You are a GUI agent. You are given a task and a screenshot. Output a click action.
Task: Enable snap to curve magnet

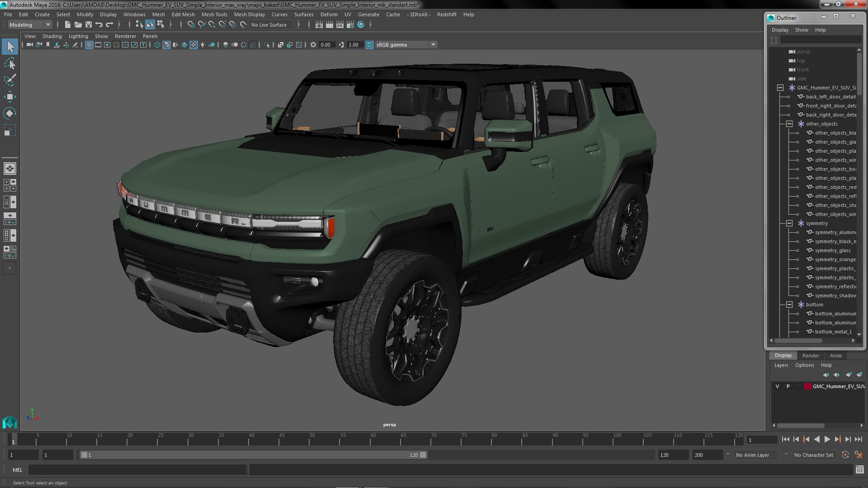coord(202,25)
